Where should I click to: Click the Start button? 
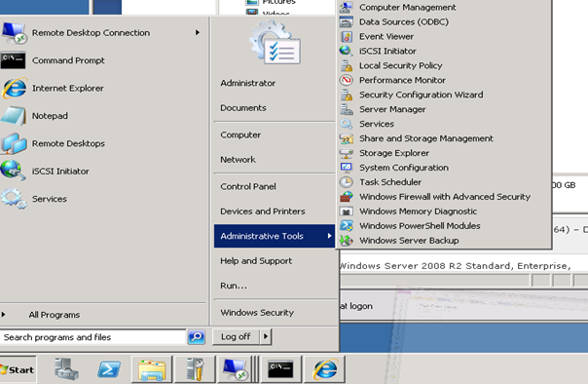18,369
